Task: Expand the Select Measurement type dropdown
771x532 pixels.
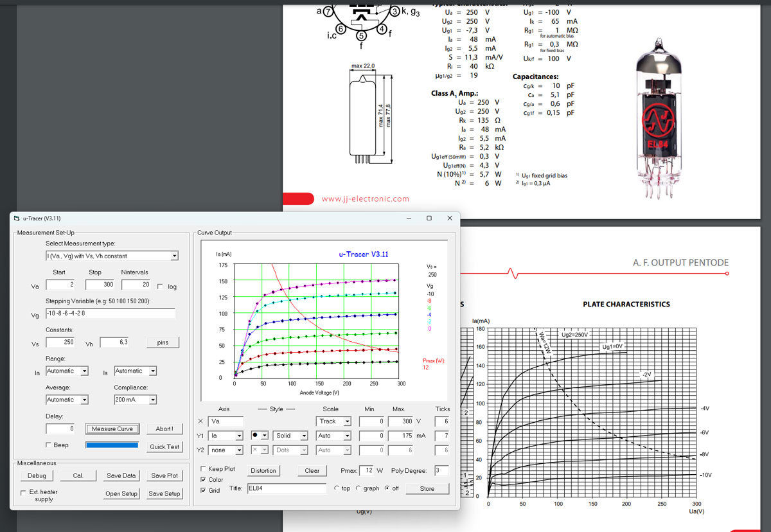Action: [174, 256]
